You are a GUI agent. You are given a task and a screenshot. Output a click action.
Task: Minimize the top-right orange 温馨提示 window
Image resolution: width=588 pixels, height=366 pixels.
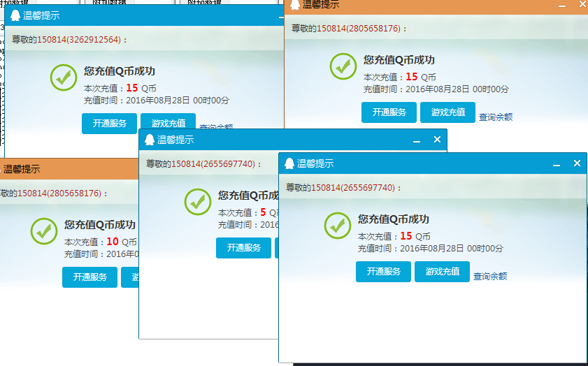561,5
